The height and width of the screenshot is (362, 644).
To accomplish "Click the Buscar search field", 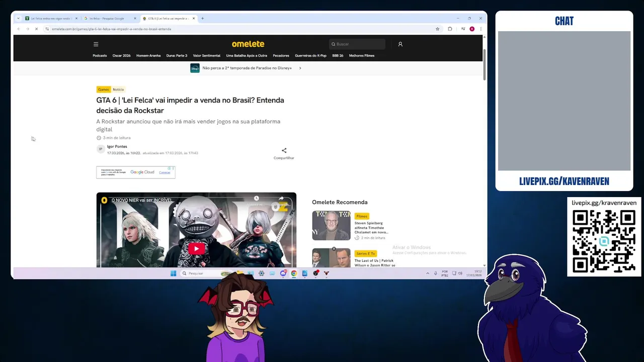I will pyautogui.click(x=357, y=44).
